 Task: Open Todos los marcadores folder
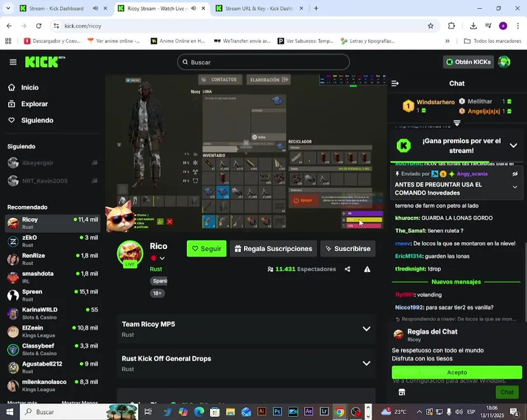click(x=493, y=41)
